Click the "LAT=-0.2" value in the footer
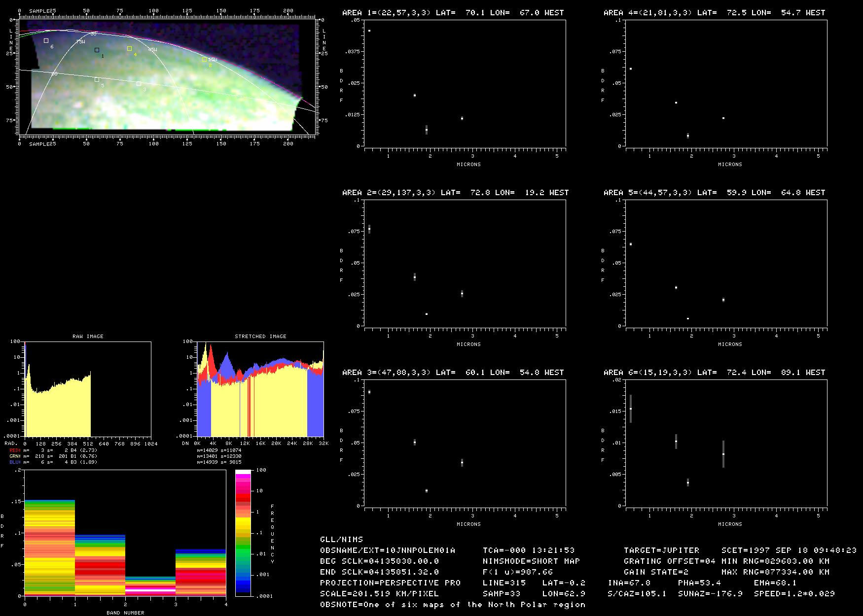Viewport: 863px width, 616px height. click(x=564, y=583)
